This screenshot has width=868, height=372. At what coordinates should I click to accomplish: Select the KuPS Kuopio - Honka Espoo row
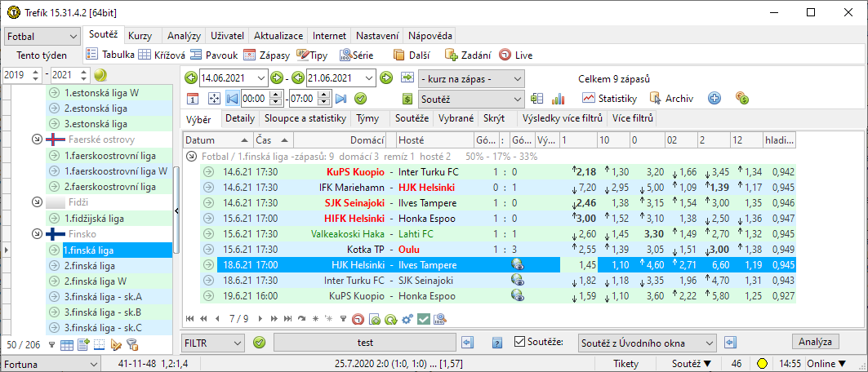[497, 295]
